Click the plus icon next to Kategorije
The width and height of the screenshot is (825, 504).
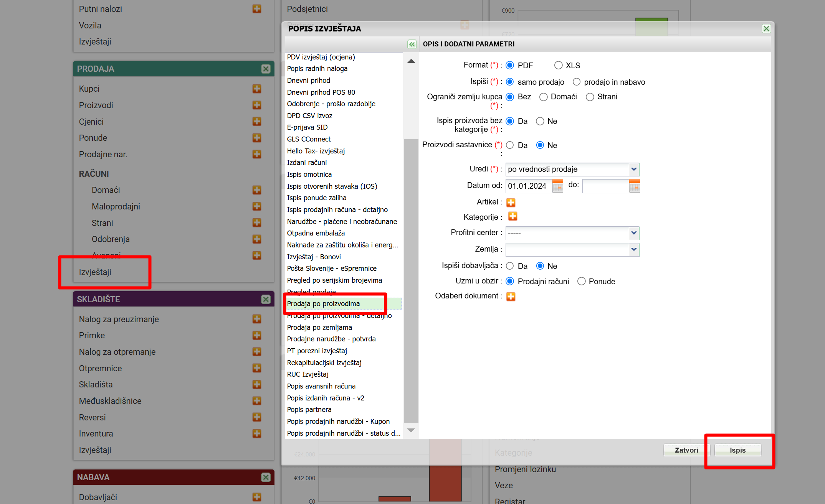tap(513, 217)
